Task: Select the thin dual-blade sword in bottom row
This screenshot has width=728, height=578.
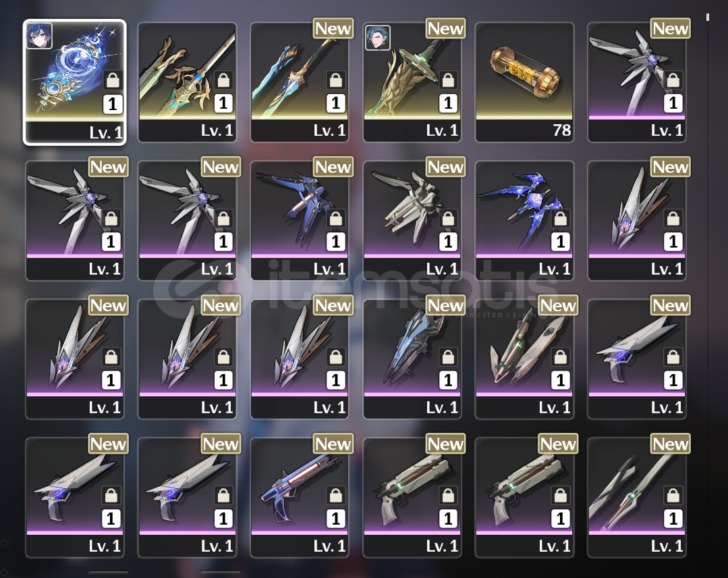Action: [636, 498]
